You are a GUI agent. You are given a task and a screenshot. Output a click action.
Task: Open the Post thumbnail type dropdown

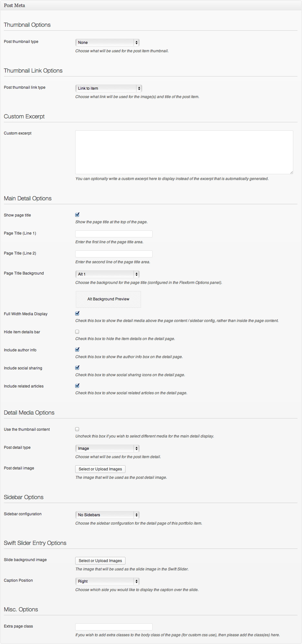(107, 43)
